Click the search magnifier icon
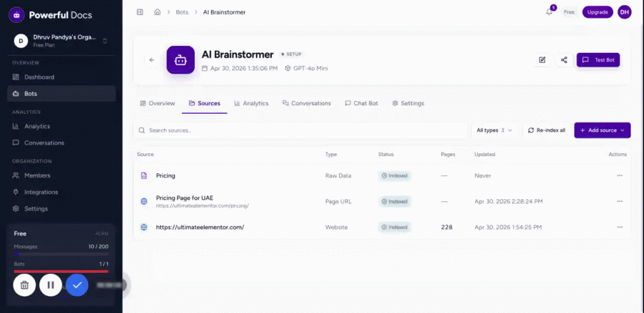644x313 pixels. tap(142, 131)
